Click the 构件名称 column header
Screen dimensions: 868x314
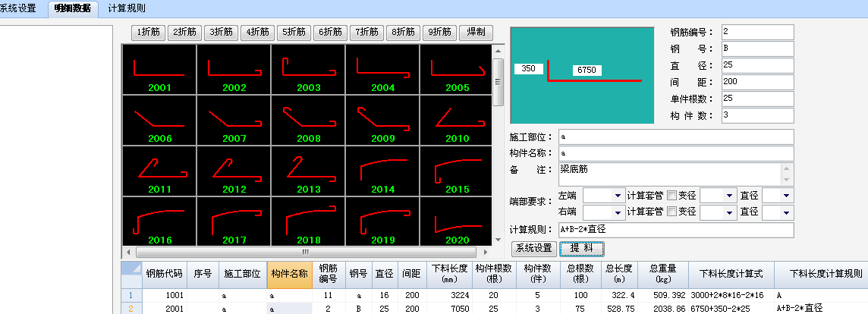pos(290,274)
